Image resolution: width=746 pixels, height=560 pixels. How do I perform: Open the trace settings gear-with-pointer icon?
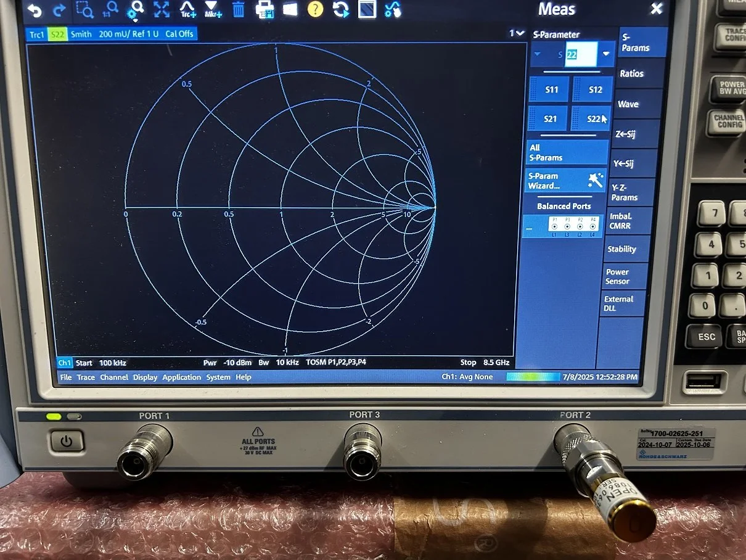[393, 10]
